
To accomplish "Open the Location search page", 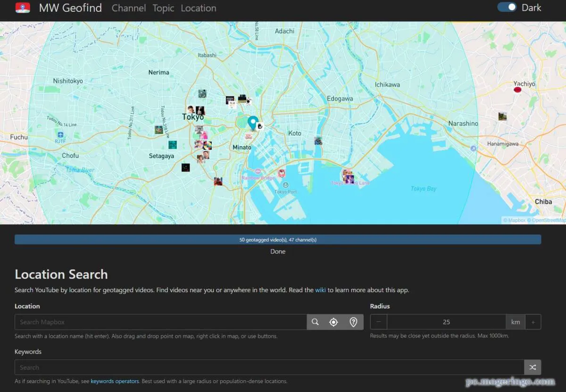I will coord(199,8).
